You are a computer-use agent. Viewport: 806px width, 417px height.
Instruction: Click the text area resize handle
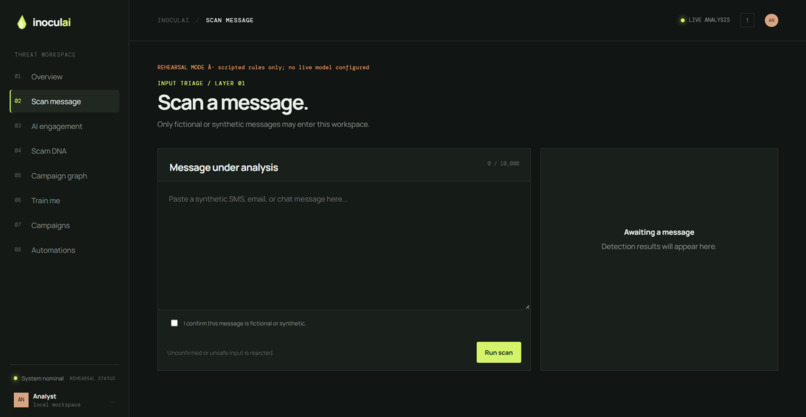point(527,306)
